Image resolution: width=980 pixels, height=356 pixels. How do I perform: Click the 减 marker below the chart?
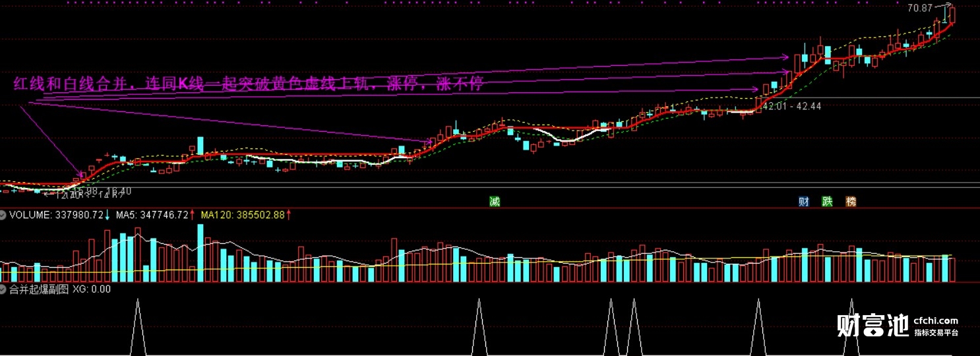pyautogui.click(x=495, y=202)
